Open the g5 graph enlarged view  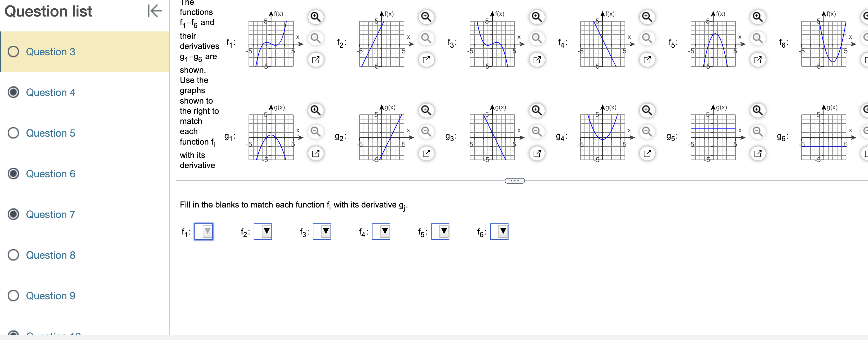pyautogui.click(x=758, y=153)
